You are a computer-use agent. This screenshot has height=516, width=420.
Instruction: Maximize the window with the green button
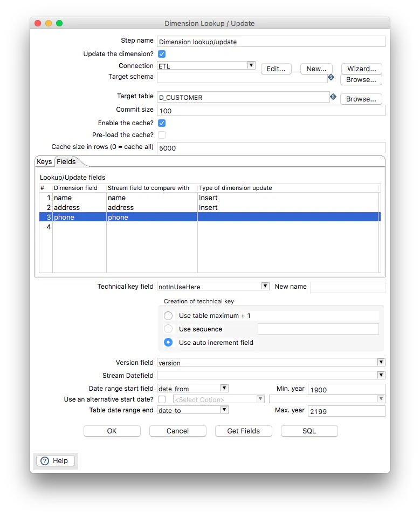click(x=59, y=23)
